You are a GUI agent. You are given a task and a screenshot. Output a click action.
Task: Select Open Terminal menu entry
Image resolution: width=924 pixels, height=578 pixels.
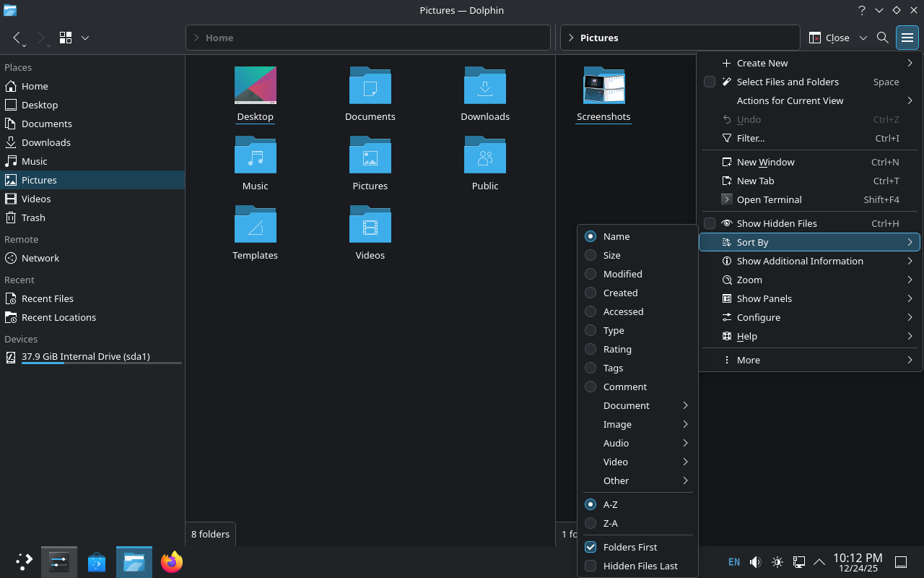click(769, 199)
